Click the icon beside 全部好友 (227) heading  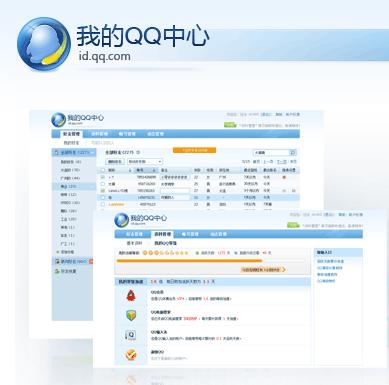point(138,152)
